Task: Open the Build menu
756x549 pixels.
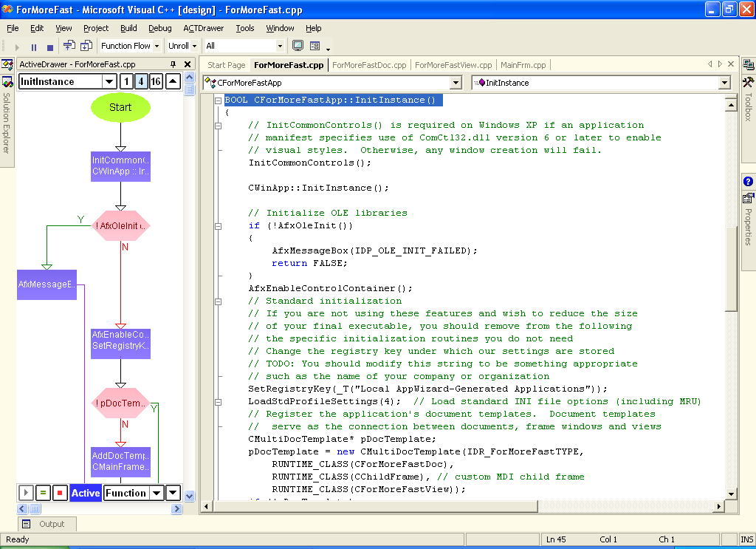Action: point(128,28)
